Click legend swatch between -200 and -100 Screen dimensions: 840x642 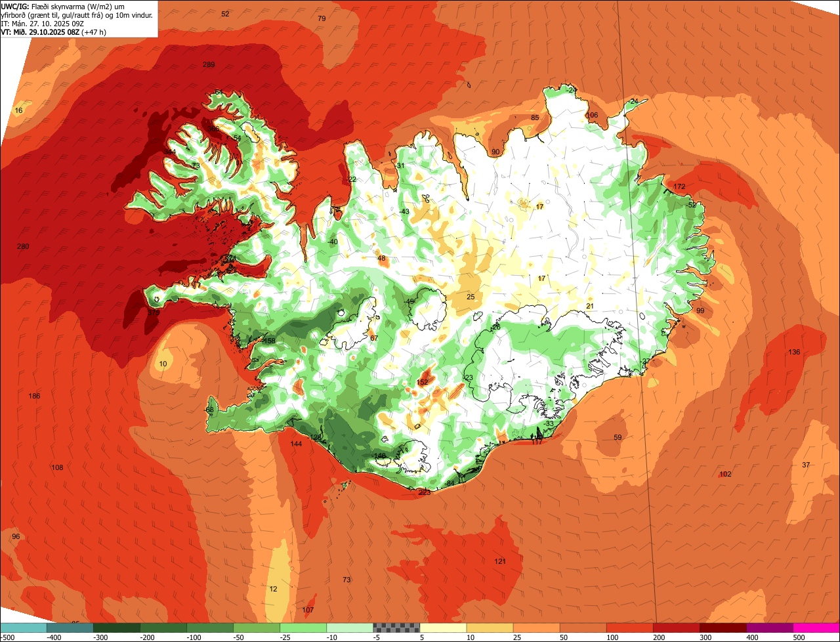point(163,628)
